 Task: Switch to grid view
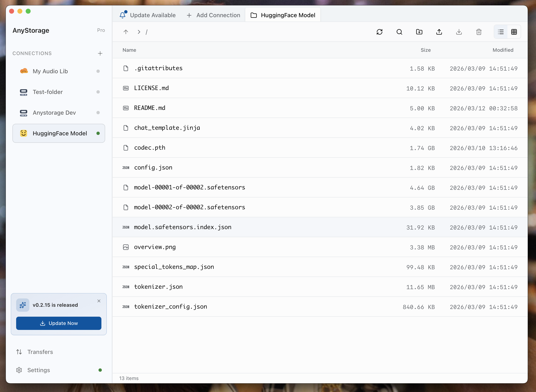pos(514,32)
